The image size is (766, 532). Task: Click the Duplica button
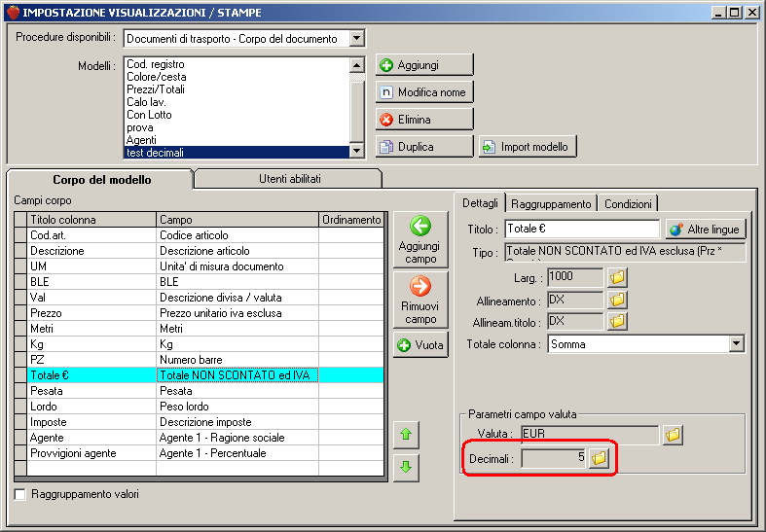click(424, 147)
